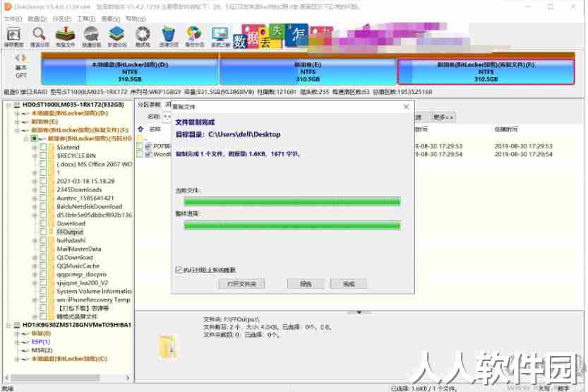Expand the wn-iPhoneRecovery Temp folder node
The height and width of the screenshot is (392, 588).
[35, 299]
